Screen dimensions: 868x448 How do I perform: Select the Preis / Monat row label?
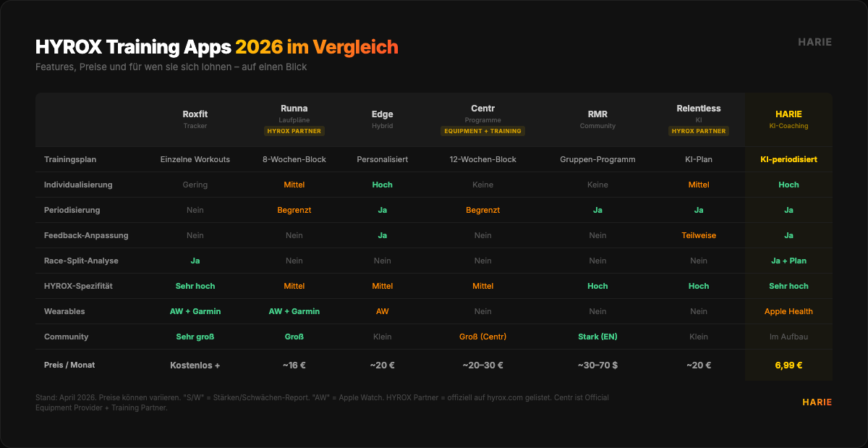69,365
